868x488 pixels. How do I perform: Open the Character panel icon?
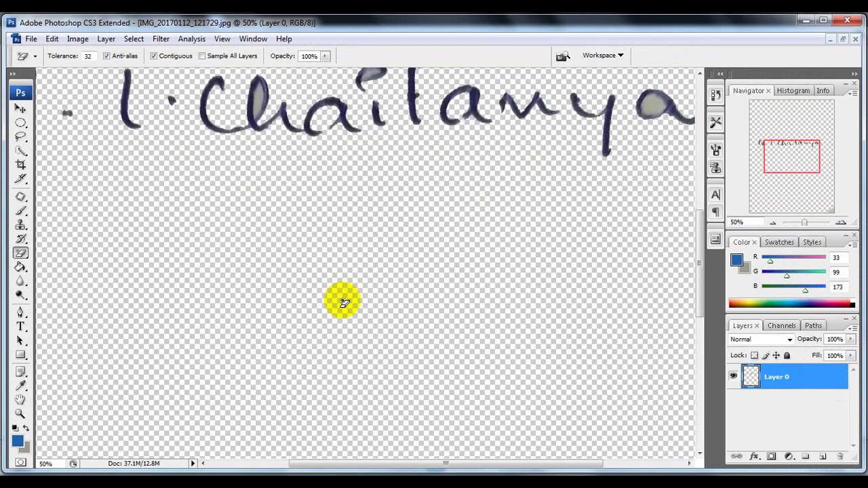pyautogui.click(x=715, y=195)
